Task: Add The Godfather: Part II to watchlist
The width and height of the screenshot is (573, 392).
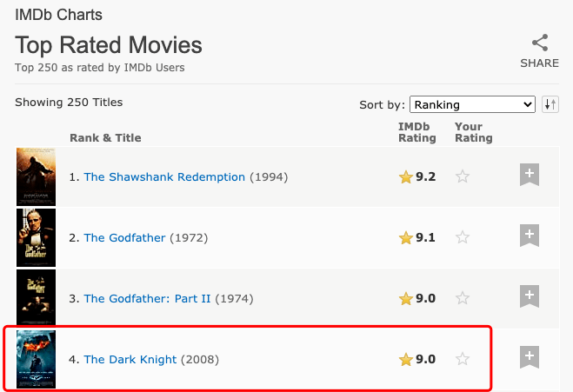Action: tap(530, 296)
